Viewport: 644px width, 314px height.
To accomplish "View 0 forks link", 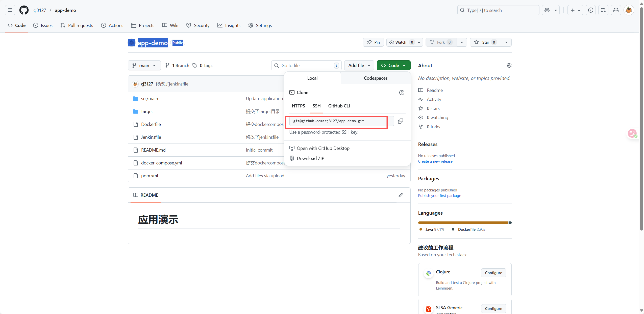I will click(x=429, y=127).
